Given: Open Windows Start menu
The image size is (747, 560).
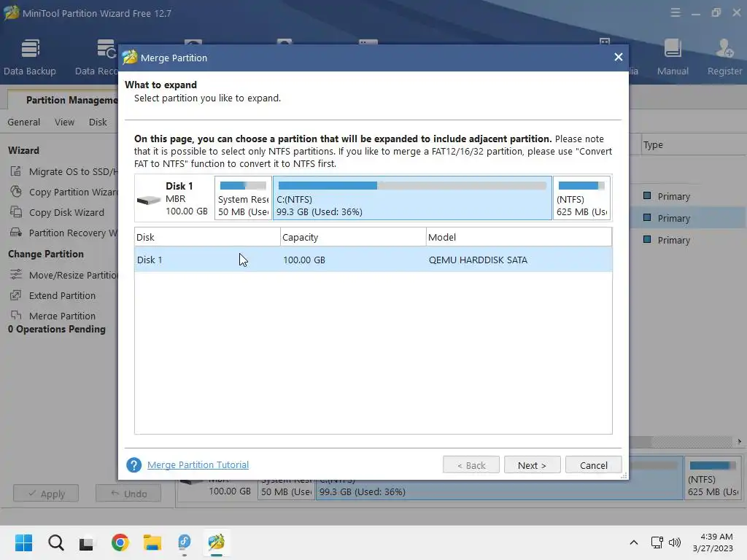Looking at the screenshot, I should 24,542.
